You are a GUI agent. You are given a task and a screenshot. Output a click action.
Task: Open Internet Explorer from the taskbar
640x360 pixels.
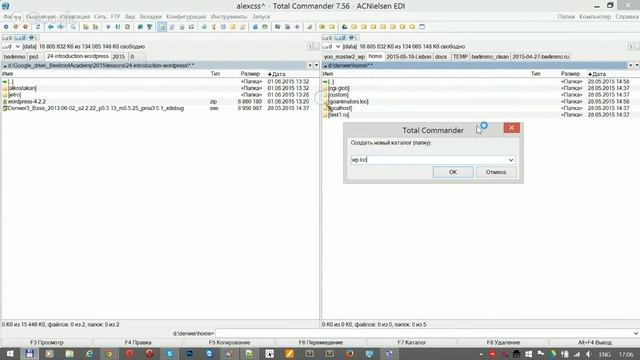pos(89,354)
